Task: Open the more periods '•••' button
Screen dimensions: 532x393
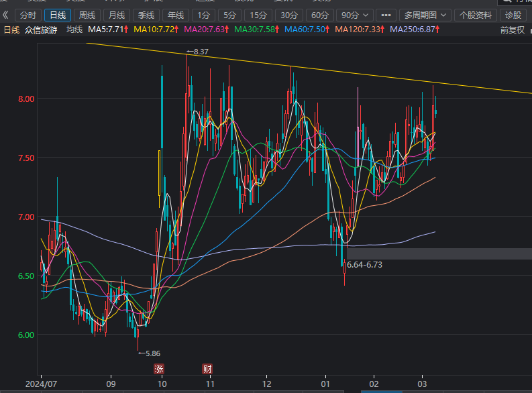Action: coord(386,15)
